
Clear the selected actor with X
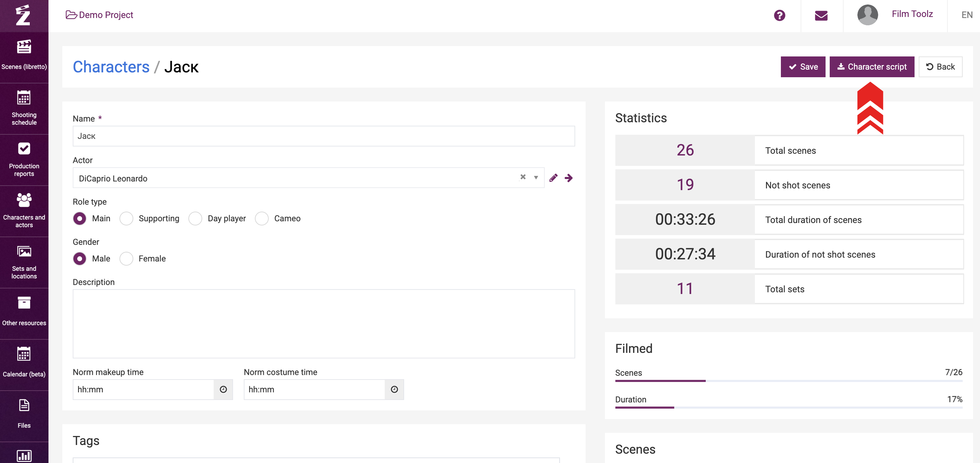(x=523, y=177)
